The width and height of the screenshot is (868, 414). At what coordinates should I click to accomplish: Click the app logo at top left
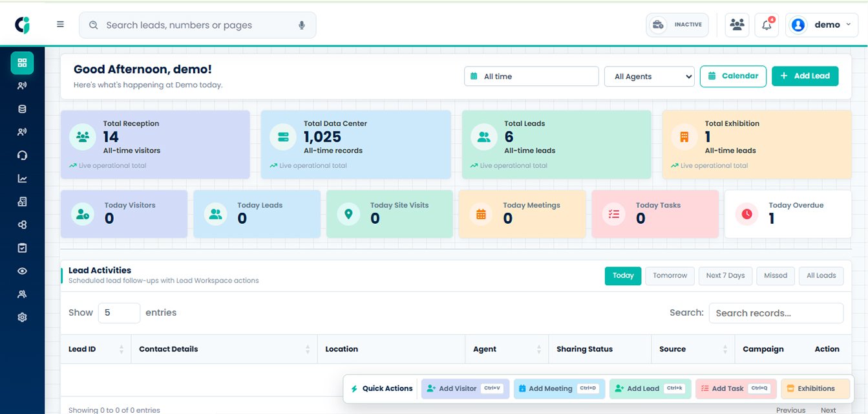tap(23, 25)
